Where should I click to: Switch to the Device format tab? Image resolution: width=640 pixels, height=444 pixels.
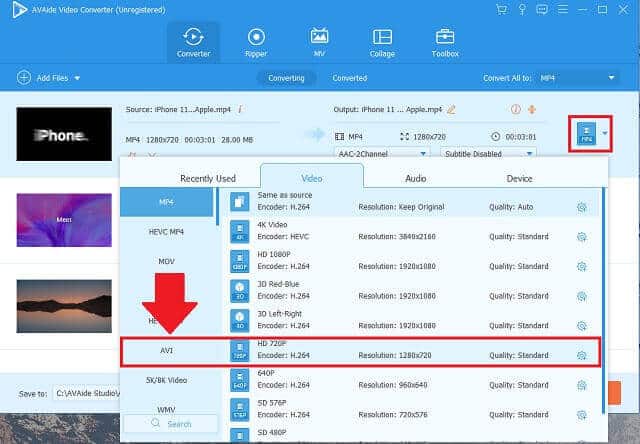[x=519, y=178]
